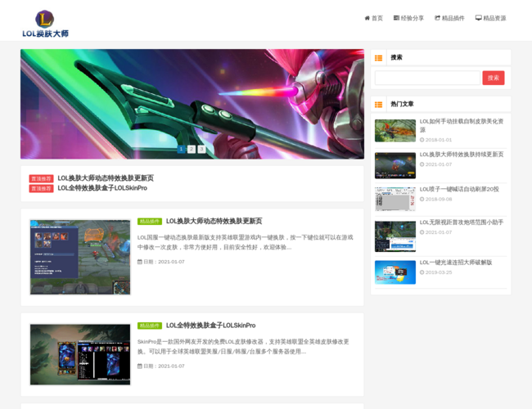Open thumbnail of 动态特效换肤更新页 article
This screenshot has width=532, height=409.
80,257
